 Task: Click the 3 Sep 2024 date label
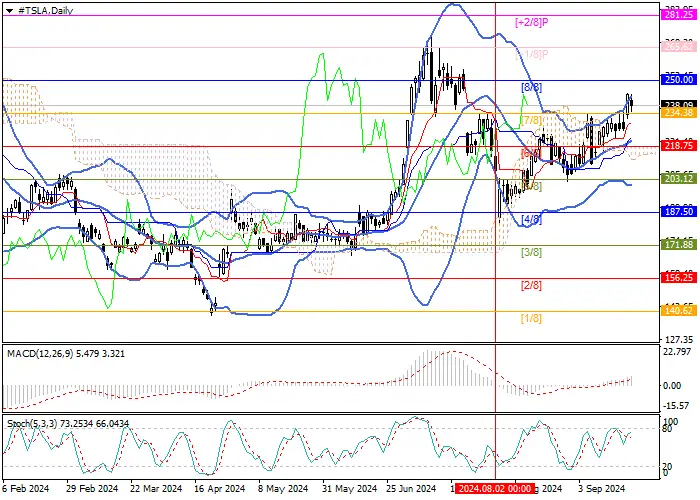(601, 489)
